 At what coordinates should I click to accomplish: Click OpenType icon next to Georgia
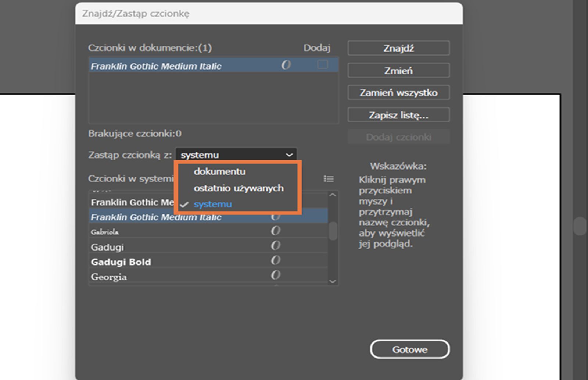[276, 275]
